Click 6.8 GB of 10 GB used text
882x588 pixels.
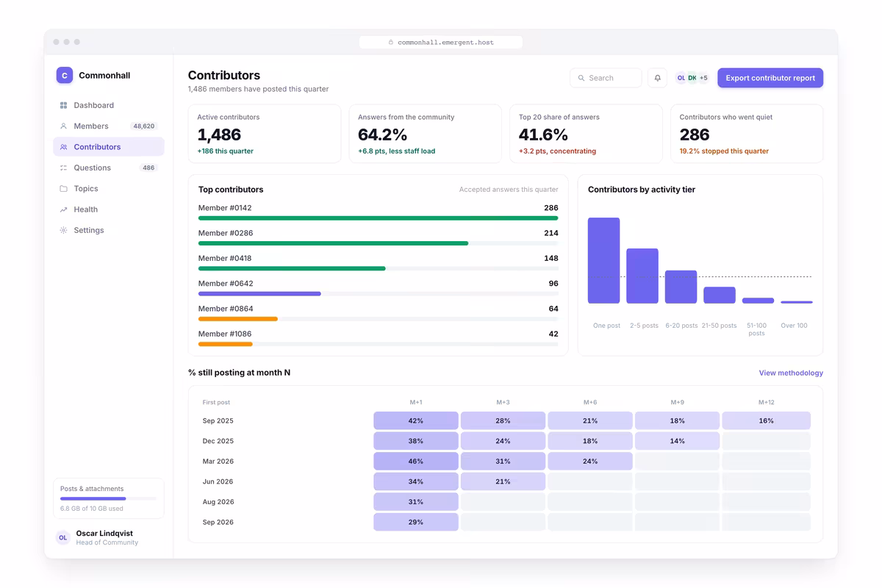pos(92,509)
